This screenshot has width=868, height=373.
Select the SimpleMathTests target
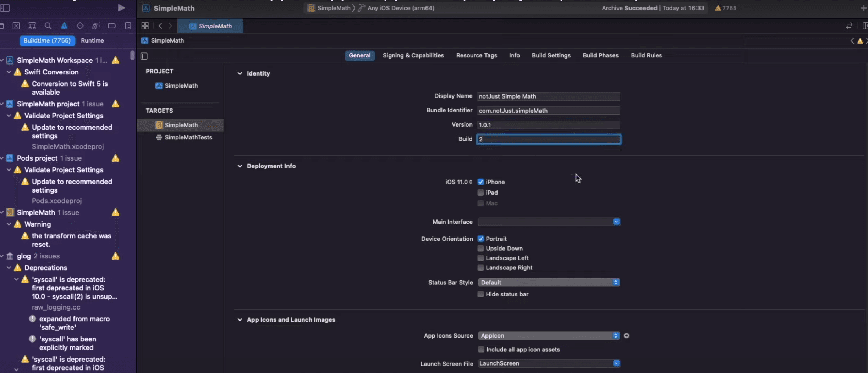coord(188,138)
